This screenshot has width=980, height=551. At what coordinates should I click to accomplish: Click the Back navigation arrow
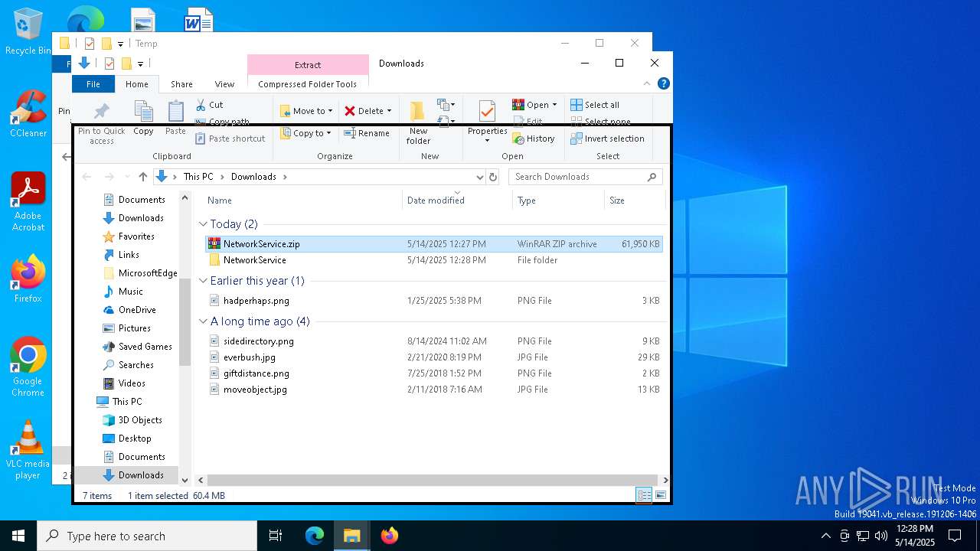pos(87,177)
